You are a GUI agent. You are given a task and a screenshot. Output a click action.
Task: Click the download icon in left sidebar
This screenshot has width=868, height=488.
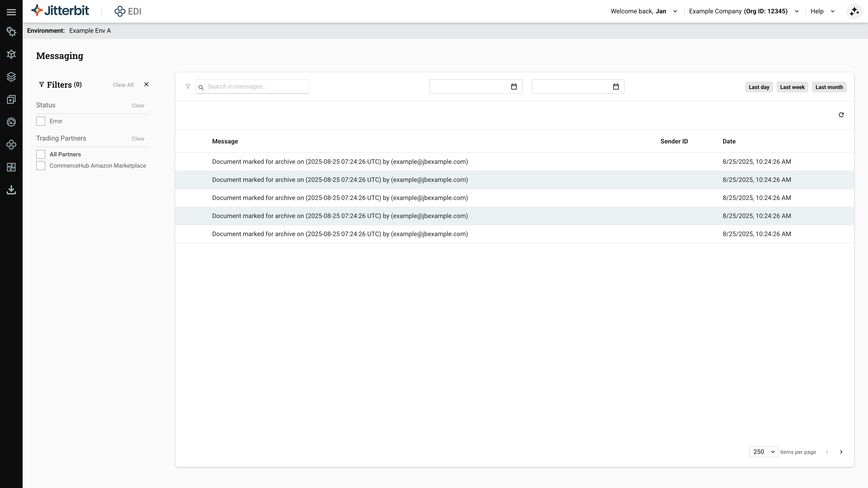(x=11, y=190)
